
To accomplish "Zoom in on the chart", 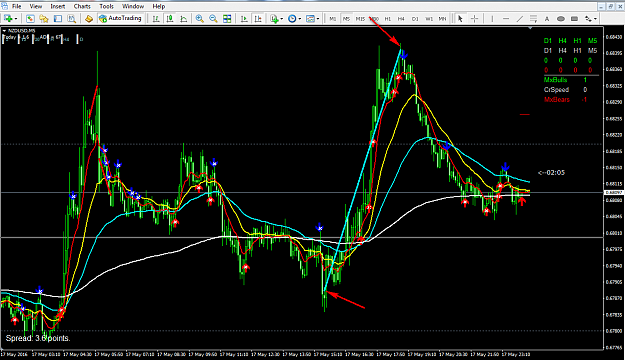I will [x=199, y=18].
